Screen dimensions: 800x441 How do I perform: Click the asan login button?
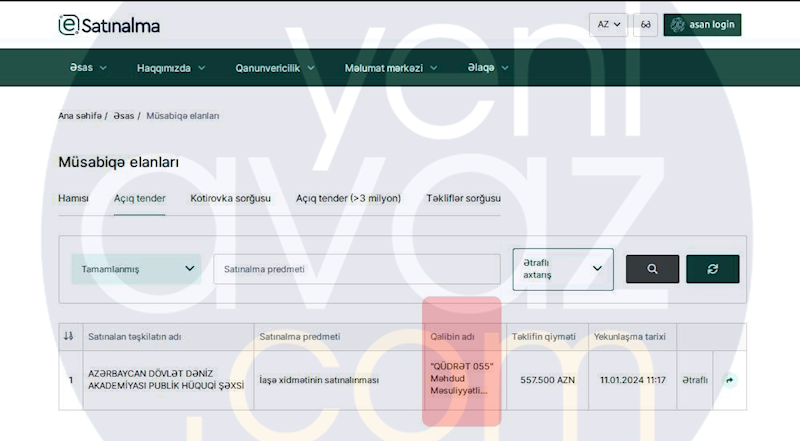pos(702,24)
